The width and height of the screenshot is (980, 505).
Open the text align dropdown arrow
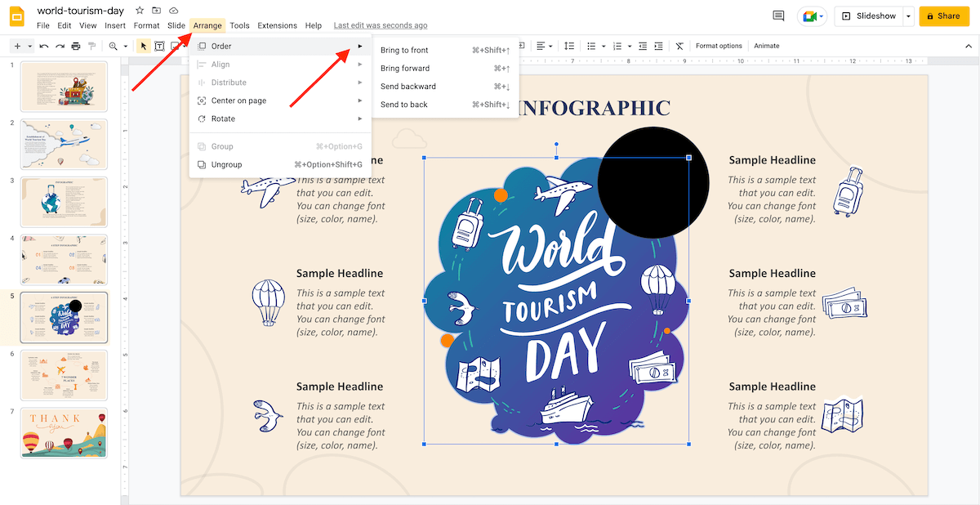550,47
